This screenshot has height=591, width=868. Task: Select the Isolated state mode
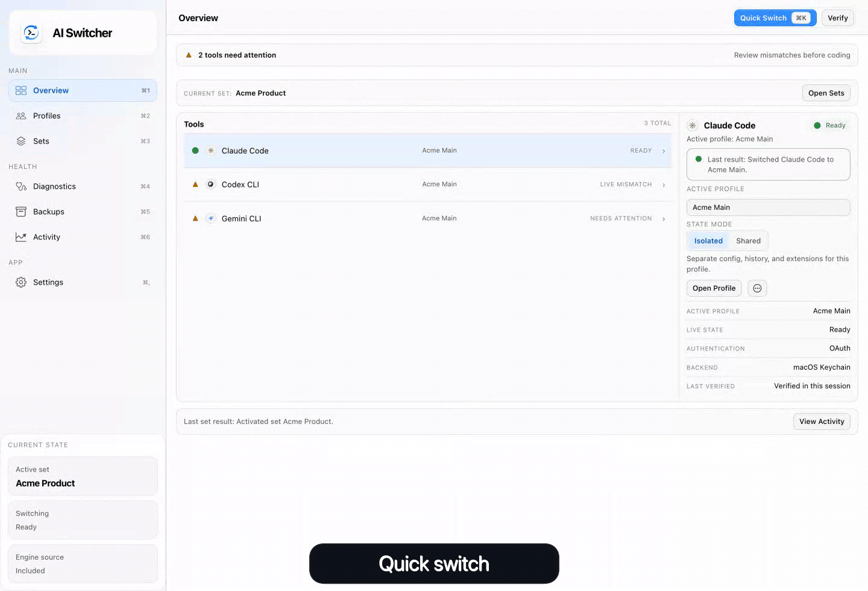pyautogui.click(x=708, y=241)
